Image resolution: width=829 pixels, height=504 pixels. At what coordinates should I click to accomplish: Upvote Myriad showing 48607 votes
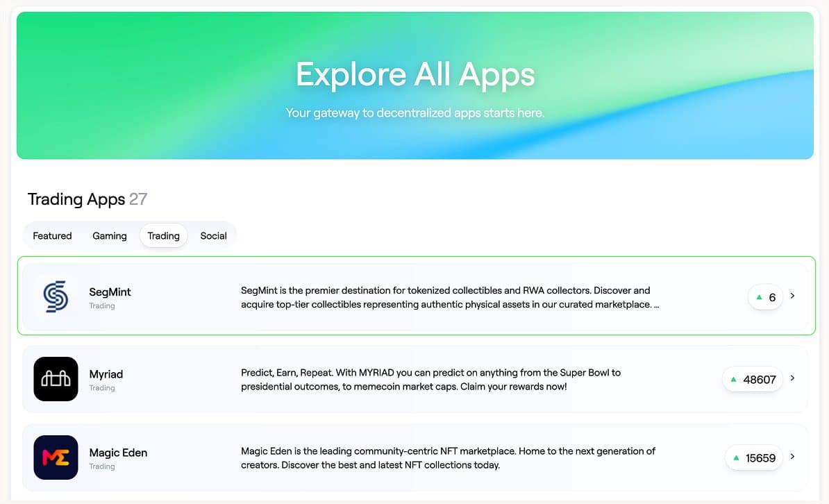(753, 380)
